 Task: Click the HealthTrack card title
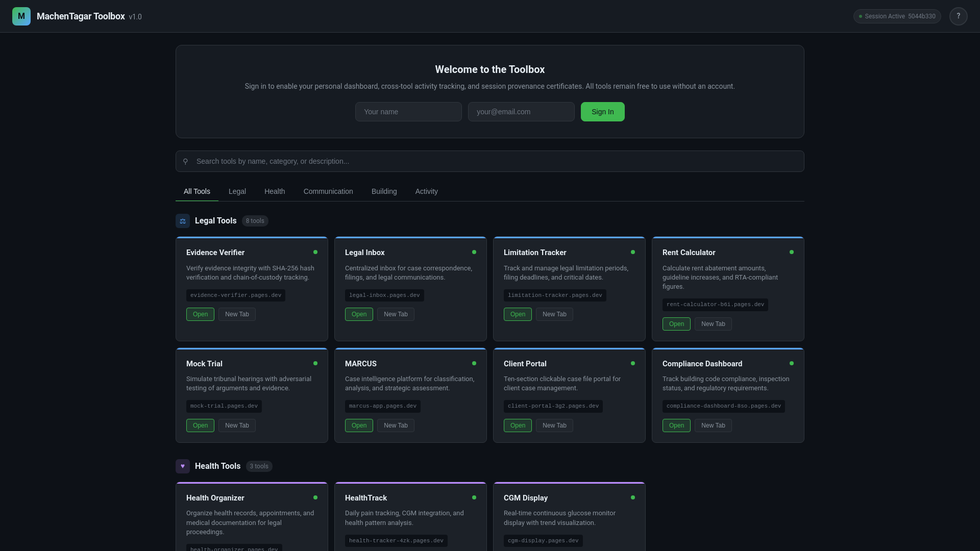tap(366, 498)
